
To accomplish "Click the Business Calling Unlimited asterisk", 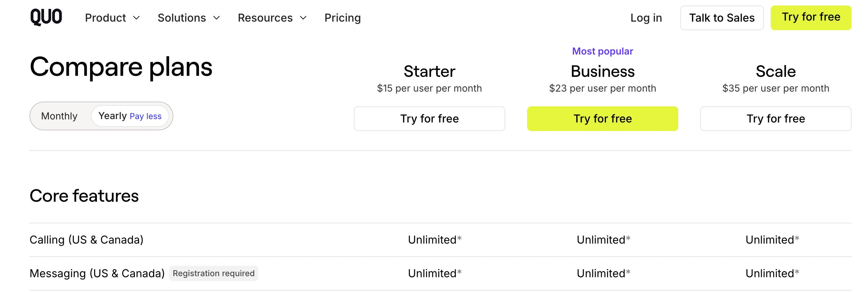I will (x=629, y=238).
